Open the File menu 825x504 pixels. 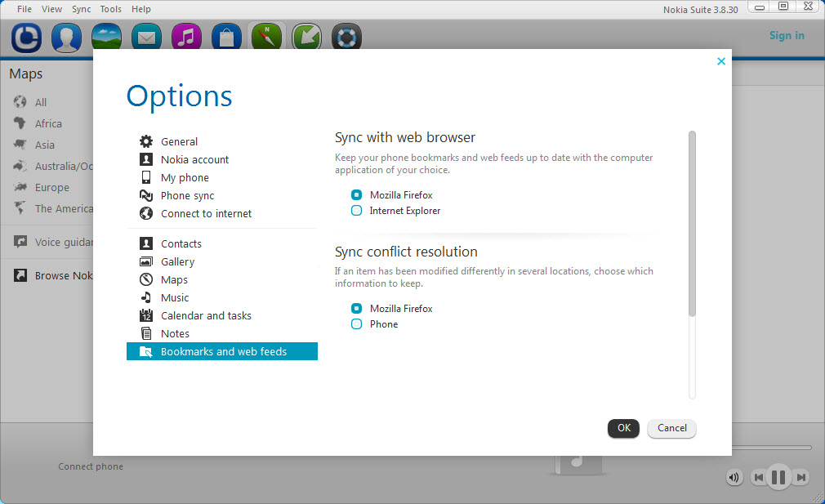pyautogui.click(x=25, y=9)
